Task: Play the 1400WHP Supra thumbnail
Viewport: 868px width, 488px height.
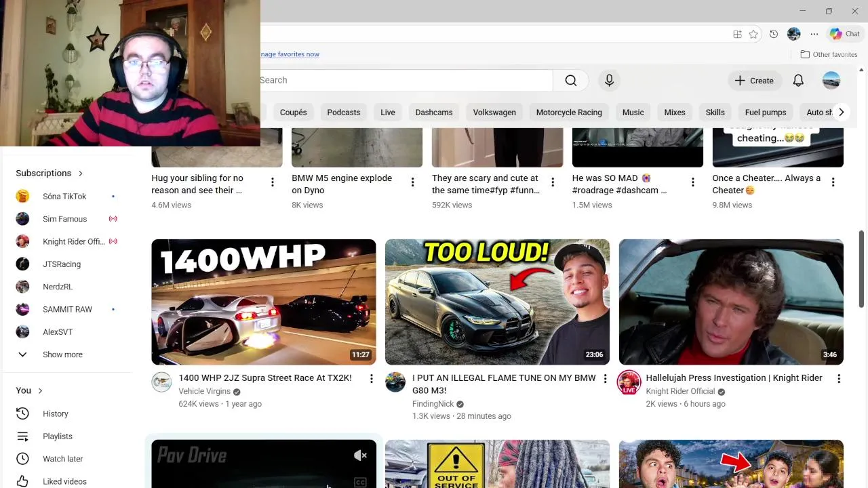Action: [x=264, y=302]
